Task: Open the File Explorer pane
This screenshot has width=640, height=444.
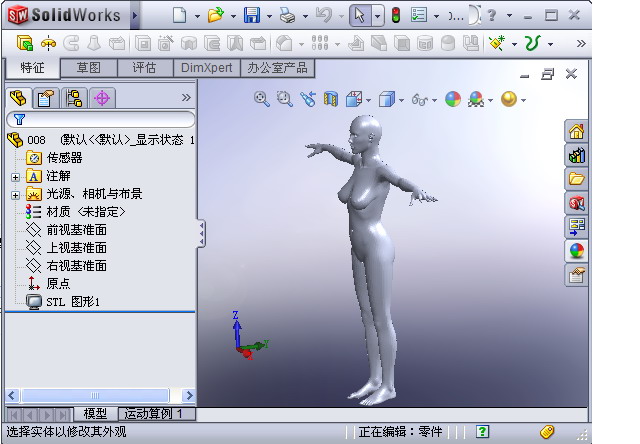Action: 576,179
